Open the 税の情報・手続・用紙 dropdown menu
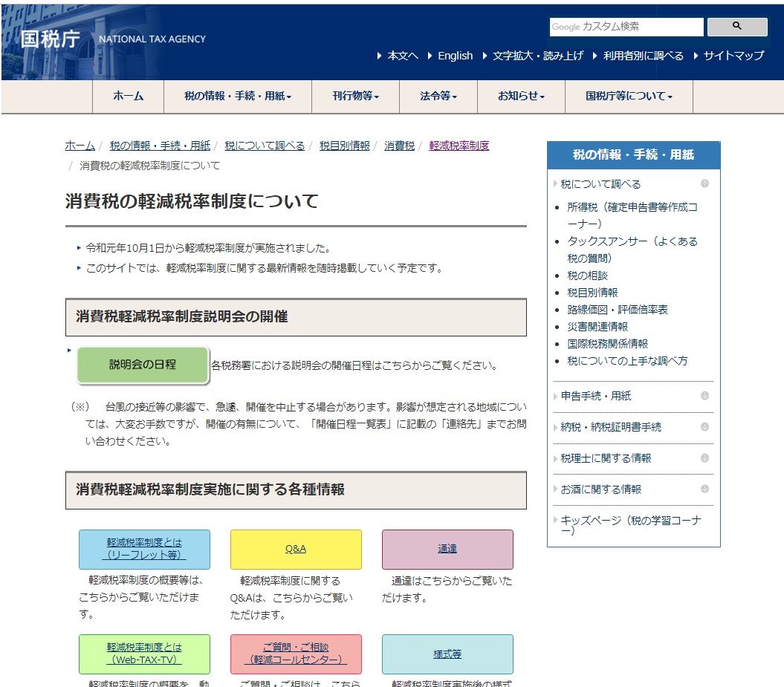784x687 pixels. point(238,96)
